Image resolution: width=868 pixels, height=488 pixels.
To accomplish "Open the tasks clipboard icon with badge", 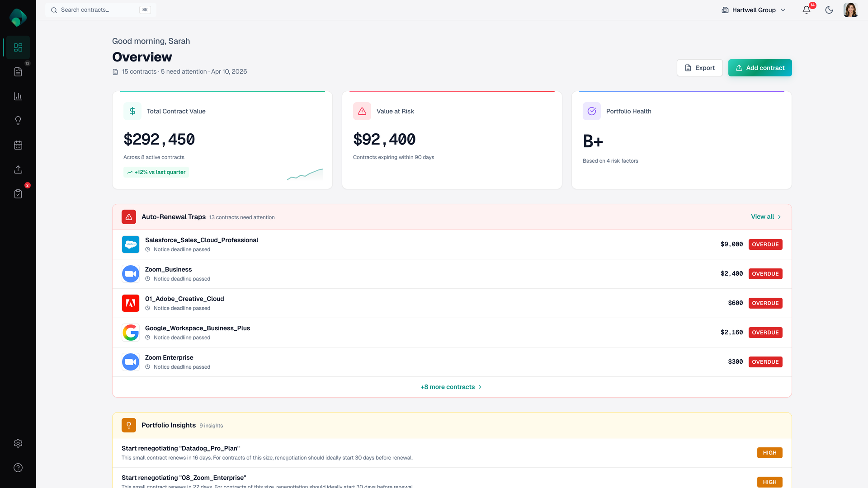I will click(x=18, y=194).
